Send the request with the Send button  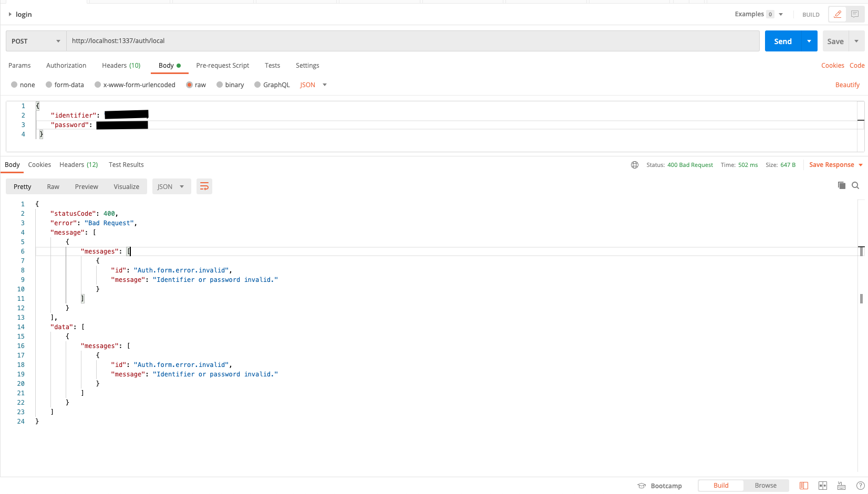pos(783,41)
